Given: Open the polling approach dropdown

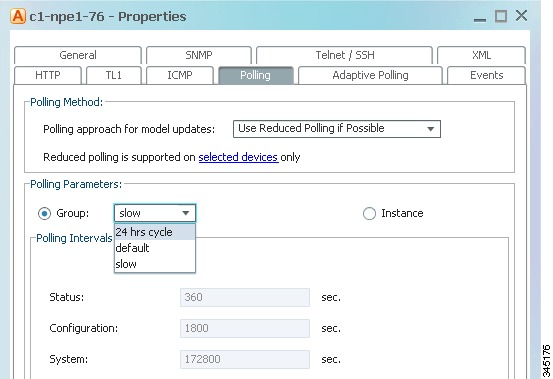Looking at the screenshot, I should [x=337, y=129].
